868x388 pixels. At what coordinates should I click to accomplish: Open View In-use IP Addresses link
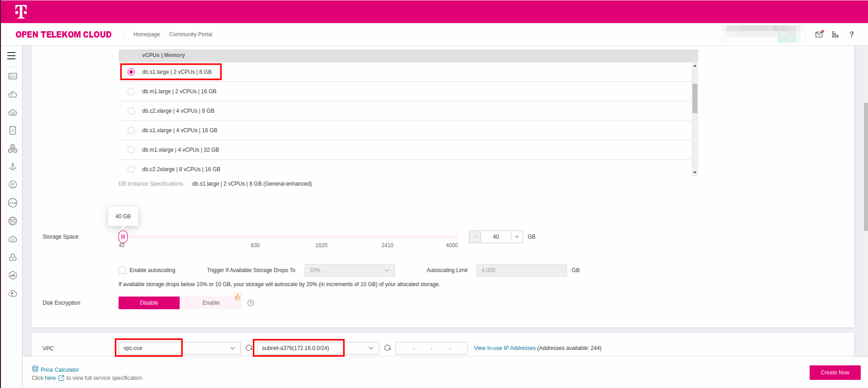click(x=505, y=348)
